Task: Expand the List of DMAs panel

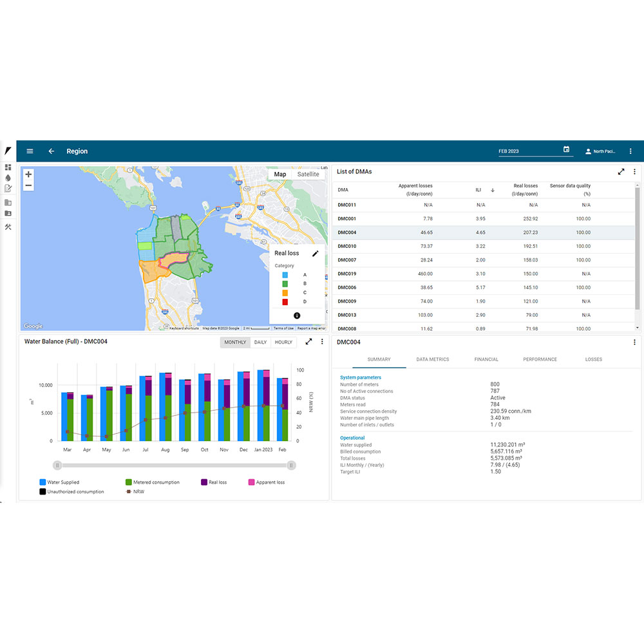Action: click(x=621, y=172)
